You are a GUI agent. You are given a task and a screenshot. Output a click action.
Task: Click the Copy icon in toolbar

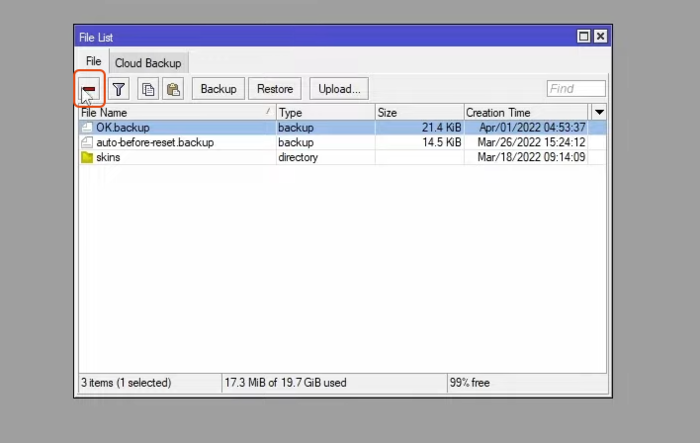coord(148,89)
